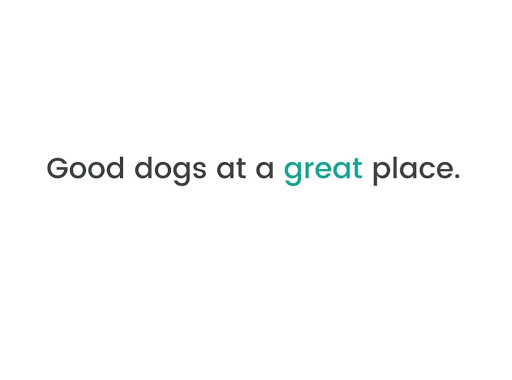Click the standalone word "a"
Screen dimensions: 512x380
tap(265, 171)
